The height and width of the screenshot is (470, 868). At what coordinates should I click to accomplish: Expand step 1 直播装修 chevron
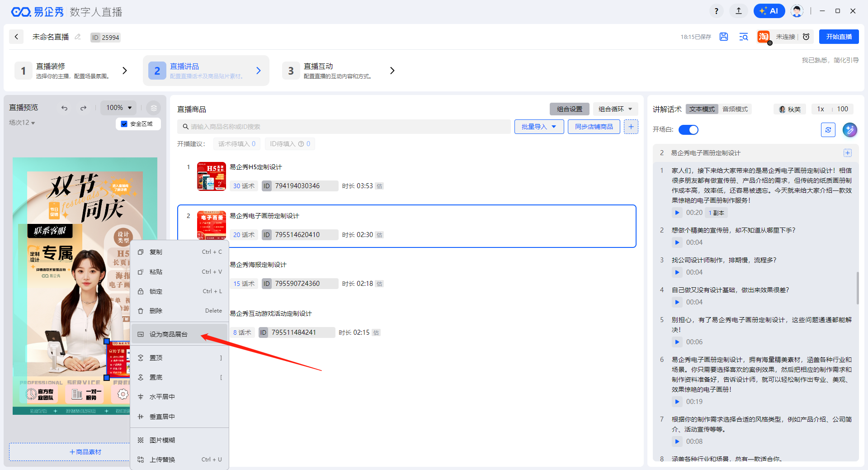pos(125,71)
